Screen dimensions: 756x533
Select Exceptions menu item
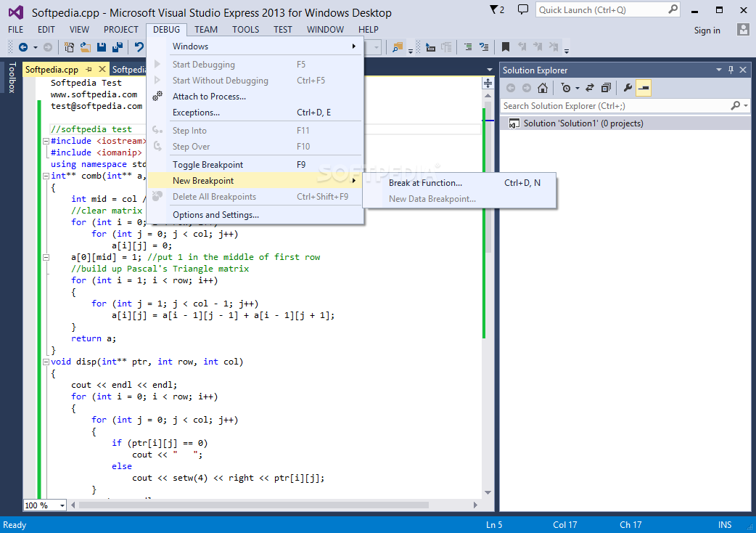(255, 113)
